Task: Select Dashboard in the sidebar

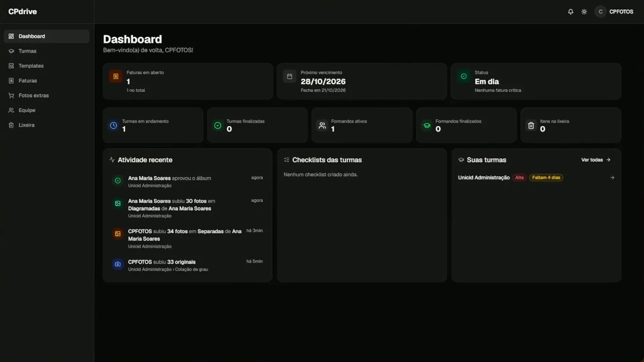Action: (x=46, y=36)
